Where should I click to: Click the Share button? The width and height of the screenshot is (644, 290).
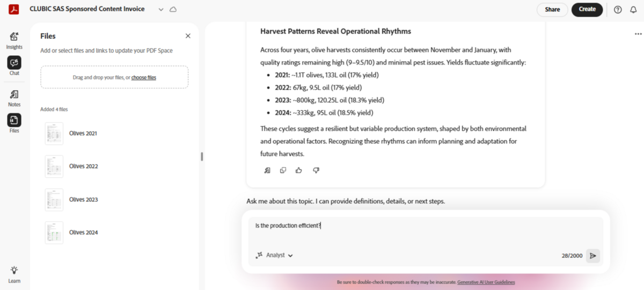(x=552, y=10)
